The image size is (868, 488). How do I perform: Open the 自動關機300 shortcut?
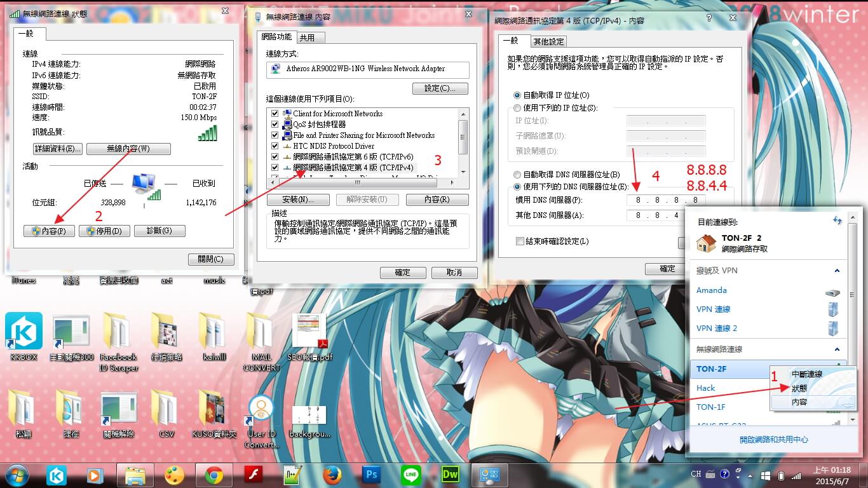72,337
